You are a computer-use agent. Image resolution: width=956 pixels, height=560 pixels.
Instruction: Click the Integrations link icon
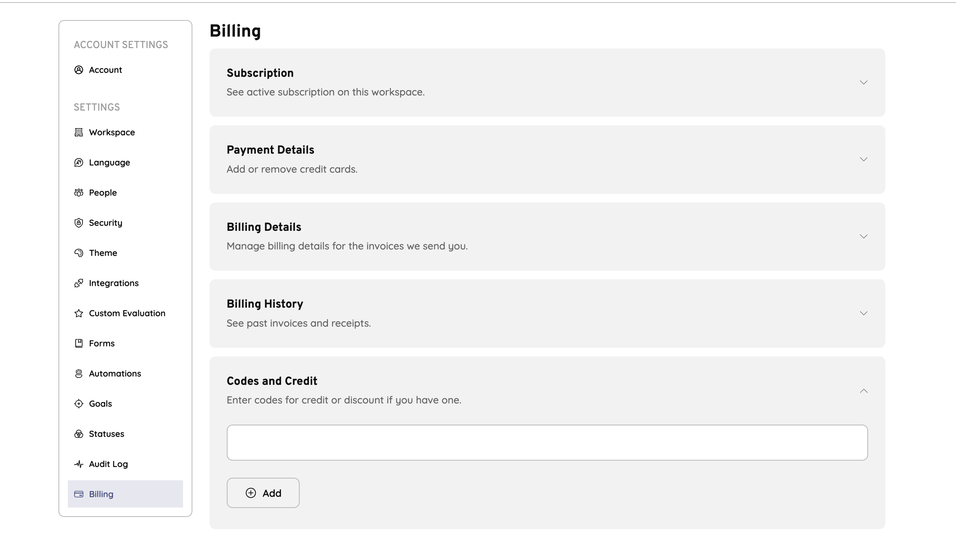coord(79,283)
